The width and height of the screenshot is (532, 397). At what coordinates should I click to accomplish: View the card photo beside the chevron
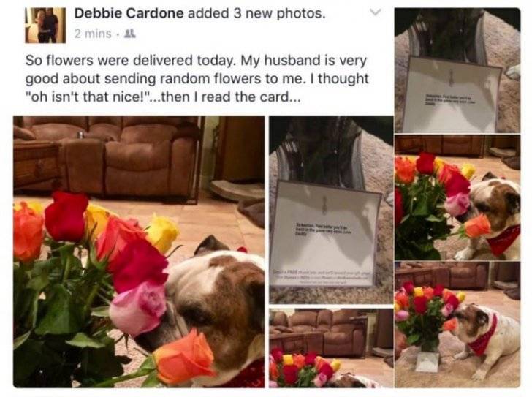click(457, 70)
